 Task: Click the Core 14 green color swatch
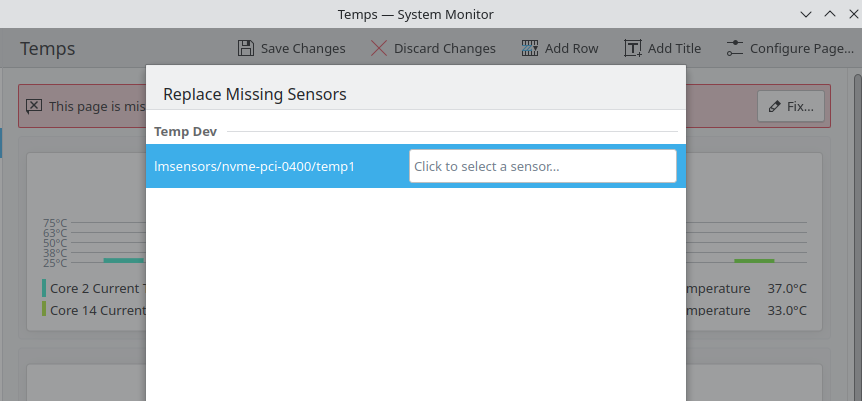tap(44, 310)
